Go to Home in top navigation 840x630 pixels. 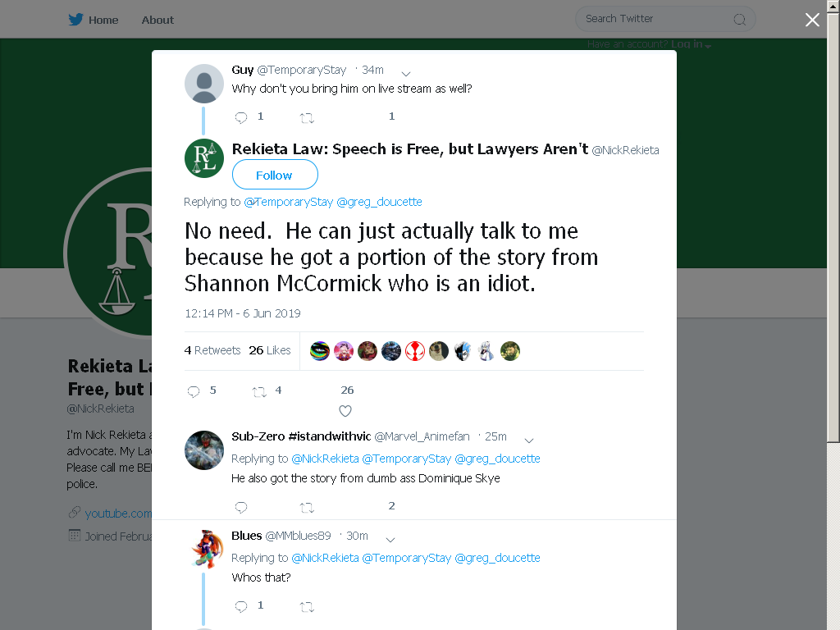[103, 20]
